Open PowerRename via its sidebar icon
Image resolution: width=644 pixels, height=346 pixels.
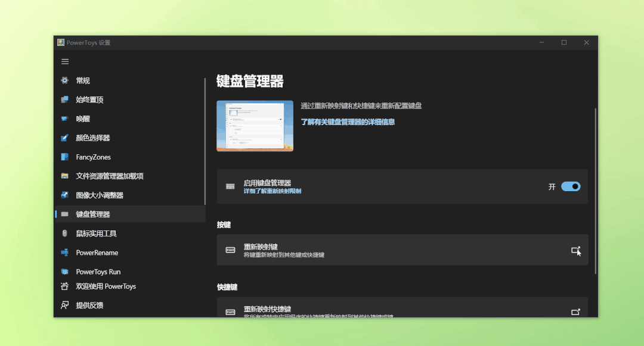point(64,253)
